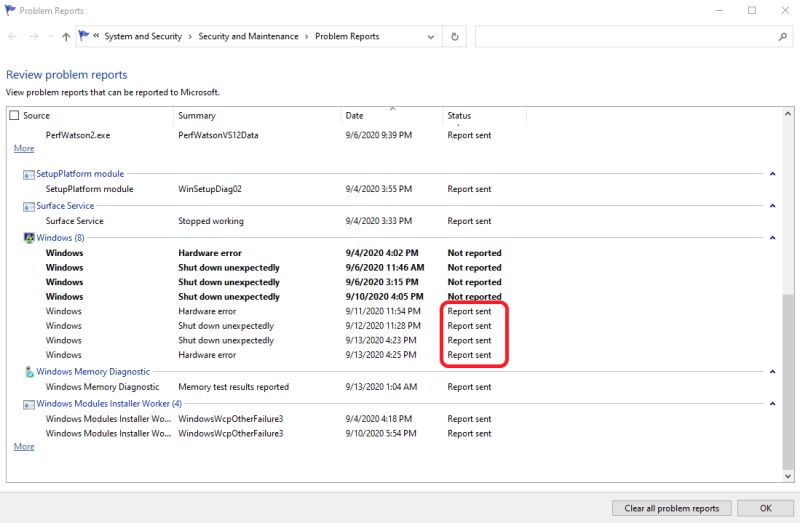Open the Windows Memory Diagnostic group heading

pyautogui.click(x=93, y=371)
